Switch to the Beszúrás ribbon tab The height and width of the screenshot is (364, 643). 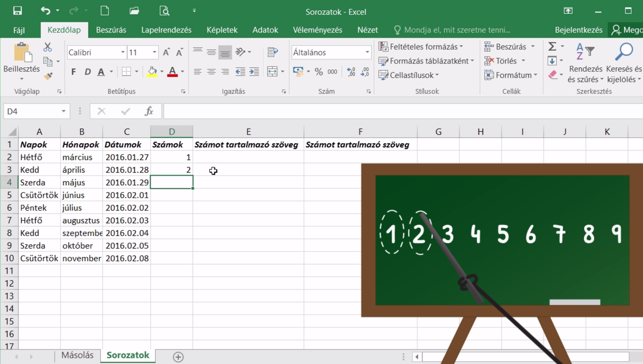[111, 30]
